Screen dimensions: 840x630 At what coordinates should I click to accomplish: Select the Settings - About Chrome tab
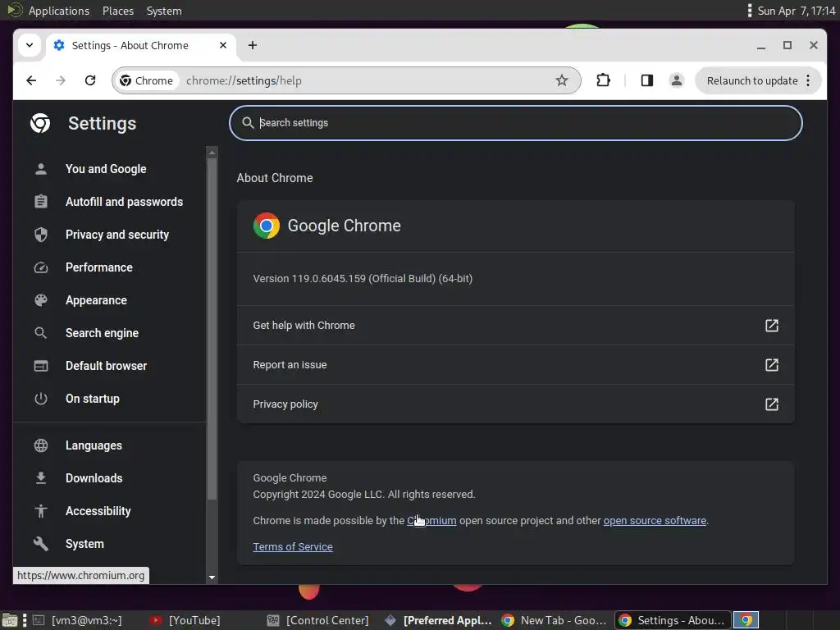pos(140,45)
